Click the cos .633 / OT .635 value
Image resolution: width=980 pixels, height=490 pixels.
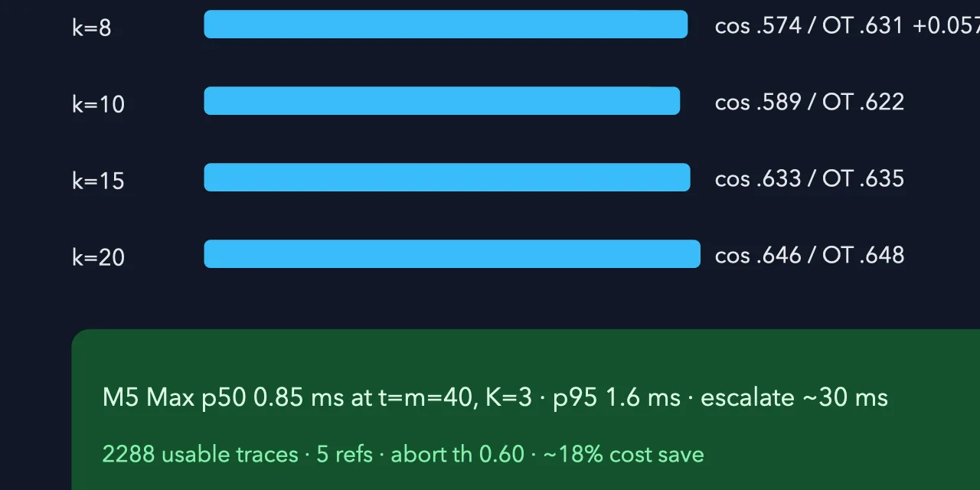pyautogui.click(x=809, y=178)
